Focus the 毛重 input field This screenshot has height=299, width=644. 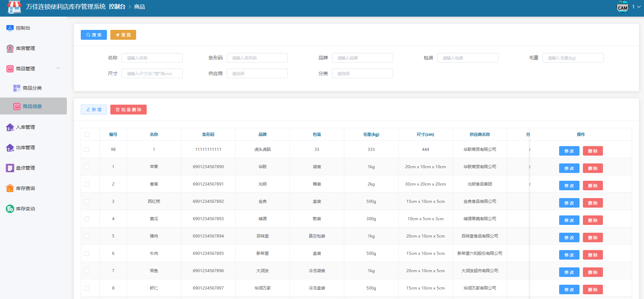point(573,58)
